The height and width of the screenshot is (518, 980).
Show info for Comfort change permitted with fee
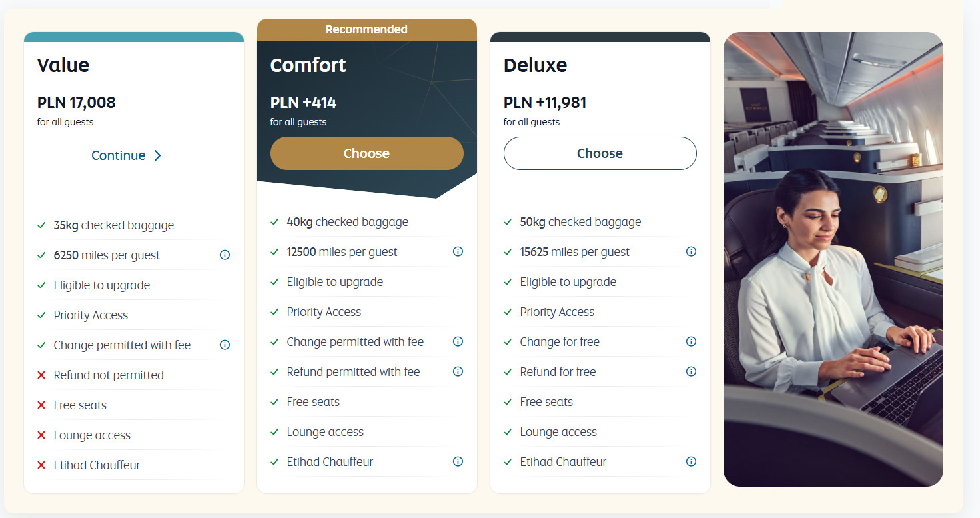click(x=458, y=341)
